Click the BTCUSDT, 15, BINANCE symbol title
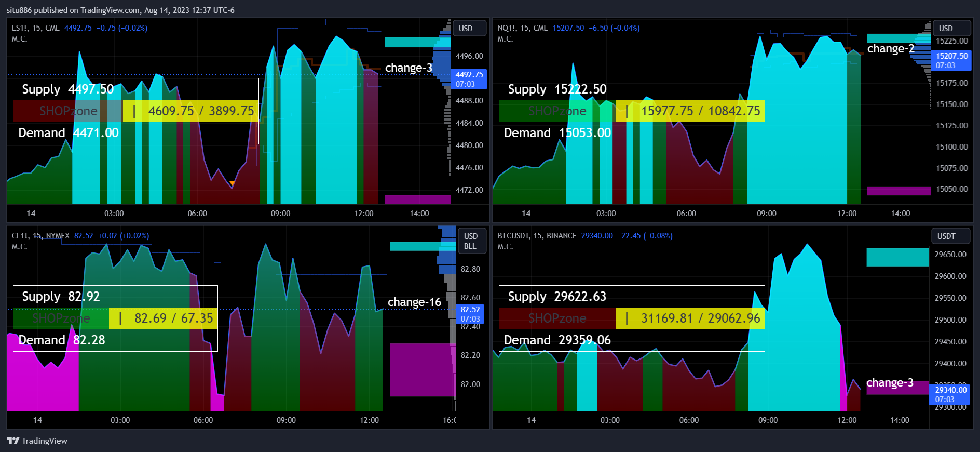 coord(537,236)
